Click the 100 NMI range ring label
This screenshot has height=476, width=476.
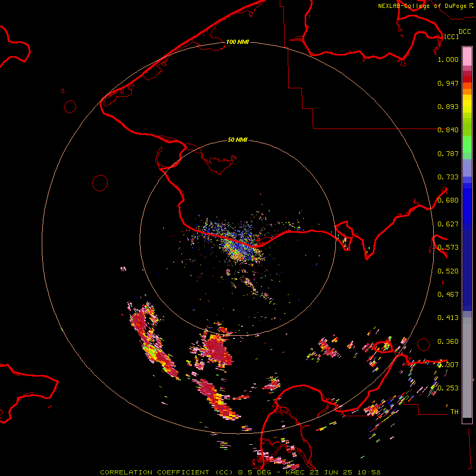coord(237,42)
